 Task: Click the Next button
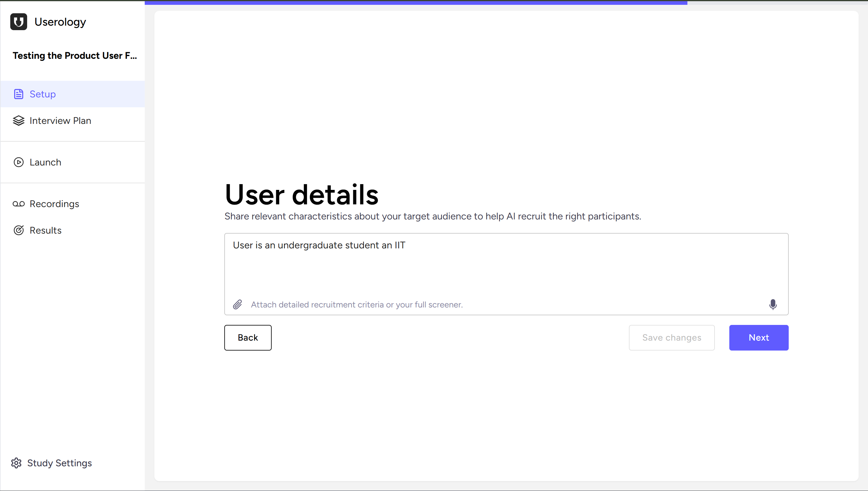click(x=758, y=338)
